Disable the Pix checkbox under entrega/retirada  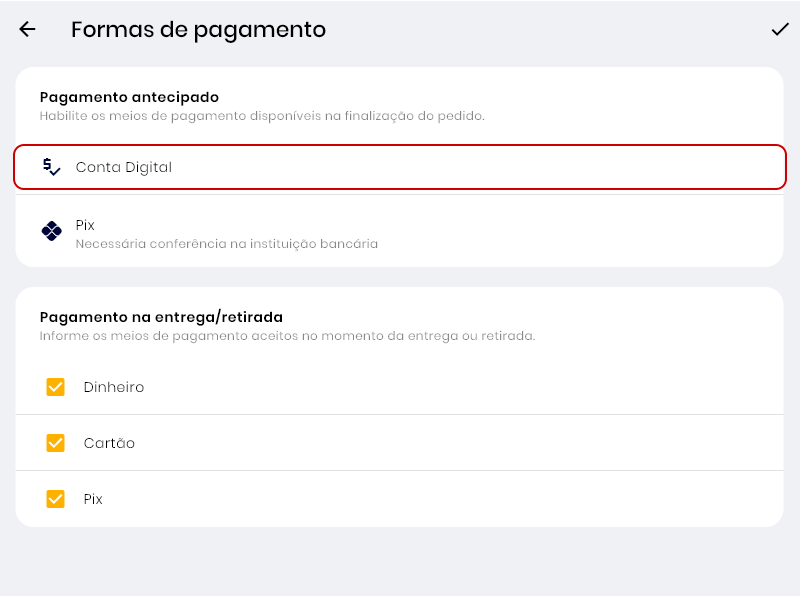click(56, 499)
